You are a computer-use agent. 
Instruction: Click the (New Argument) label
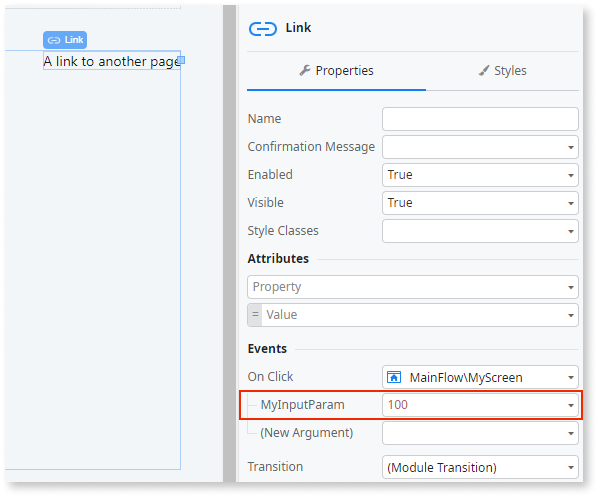tap(307, 433)
